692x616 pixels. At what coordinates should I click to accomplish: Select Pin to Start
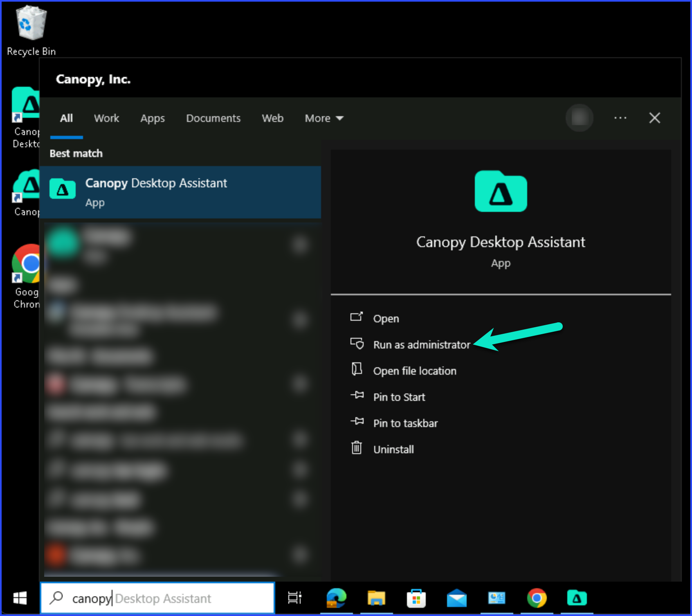click(399, 397)
